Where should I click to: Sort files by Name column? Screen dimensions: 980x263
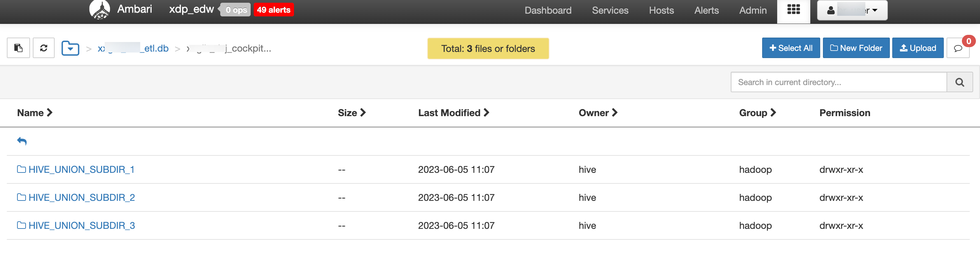[x=34, y=113]
